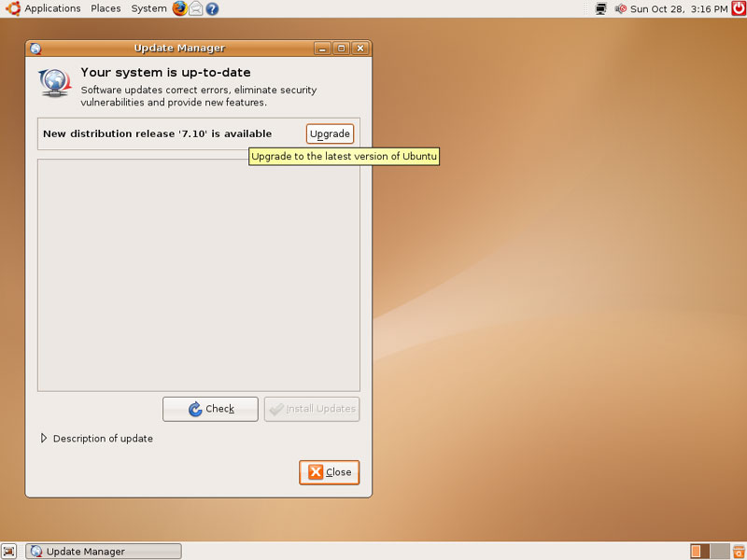Viewport: 747px width, 560px height.
Task: Click the title bar X to close Update Manager
Action: pos(360,49)
